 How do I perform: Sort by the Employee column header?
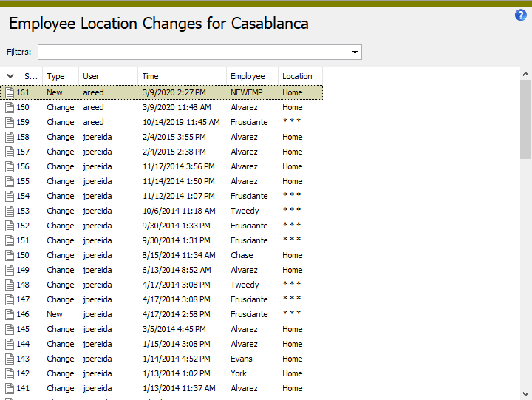coord(248,76)
